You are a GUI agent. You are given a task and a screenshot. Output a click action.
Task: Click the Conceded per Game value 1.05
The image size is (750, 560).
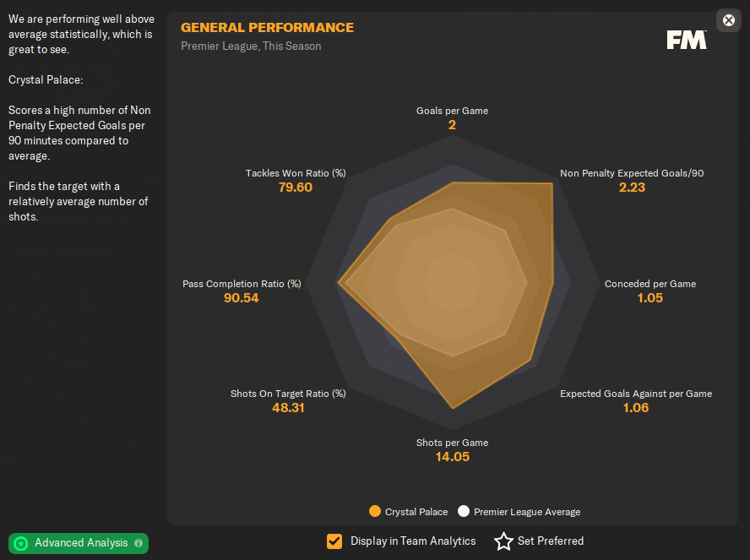click(650, 298)
